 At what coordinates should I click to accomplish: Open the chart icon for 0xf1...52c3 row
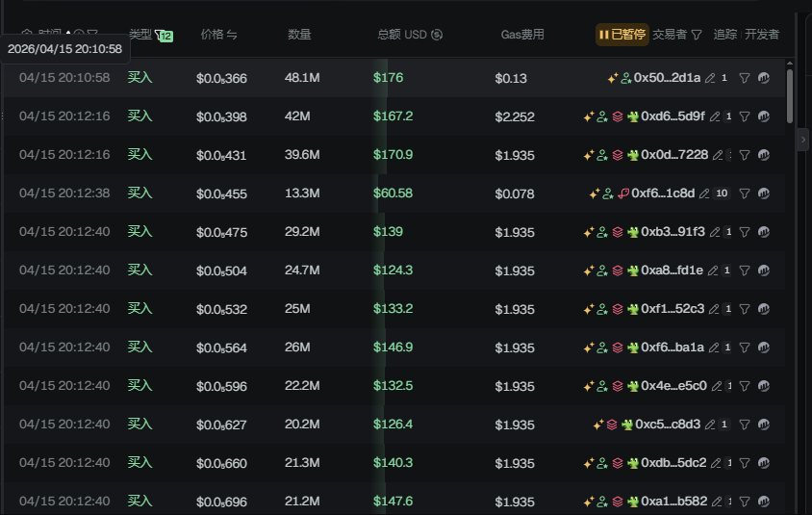click(764, 309)
